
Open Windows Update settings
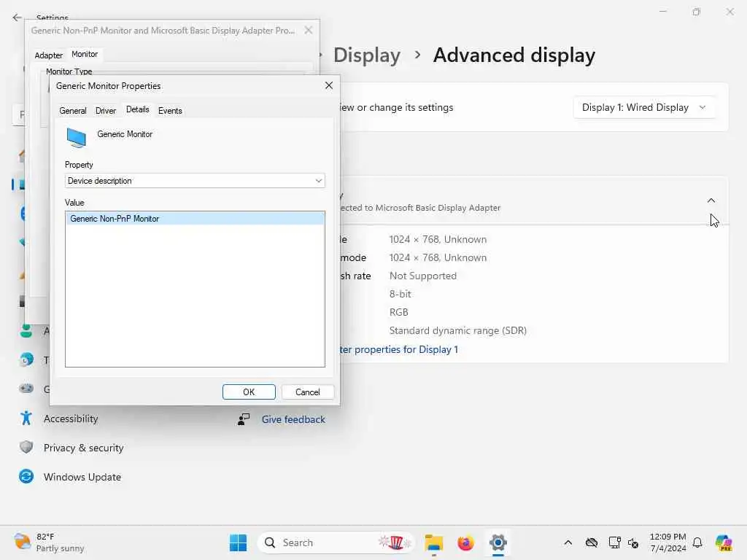[82, 477]
